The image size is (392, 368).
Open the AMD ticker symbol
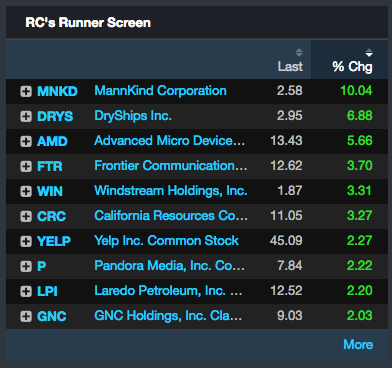[x=52, y=141]
